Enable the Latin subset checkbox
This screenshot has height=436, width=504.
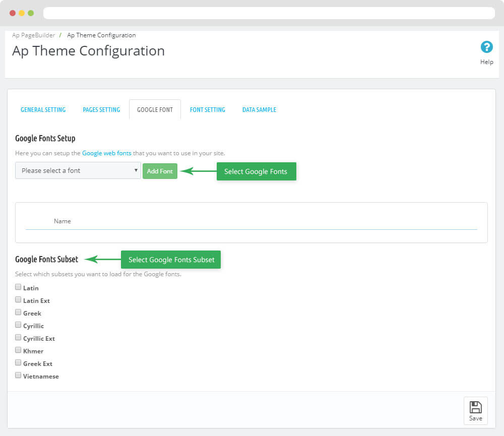point(18,287)
